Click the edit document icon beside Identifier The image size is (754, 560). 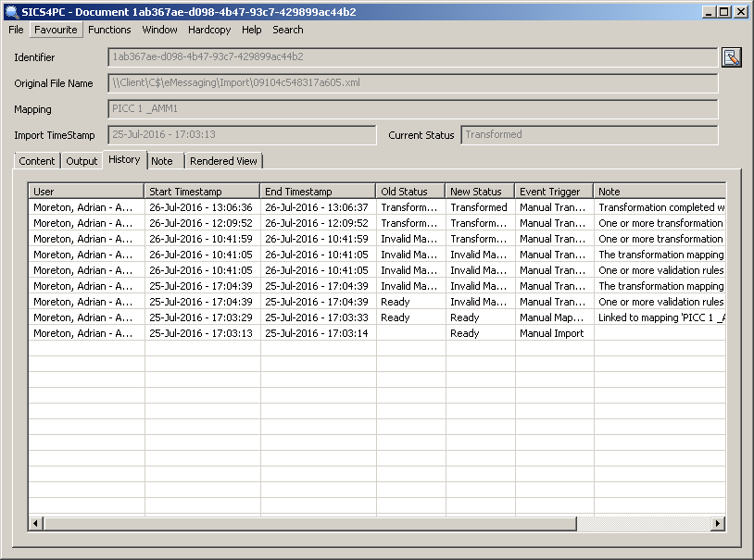click(x=732, y=57)
